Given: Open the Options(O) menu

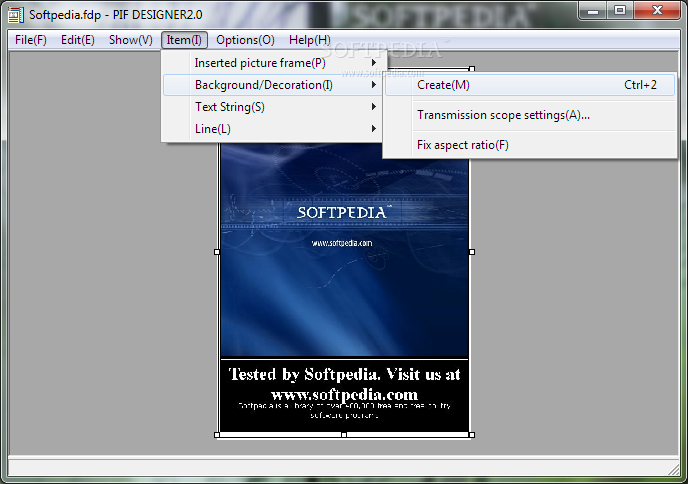Looking at the screenshot, I should point(245,40).
